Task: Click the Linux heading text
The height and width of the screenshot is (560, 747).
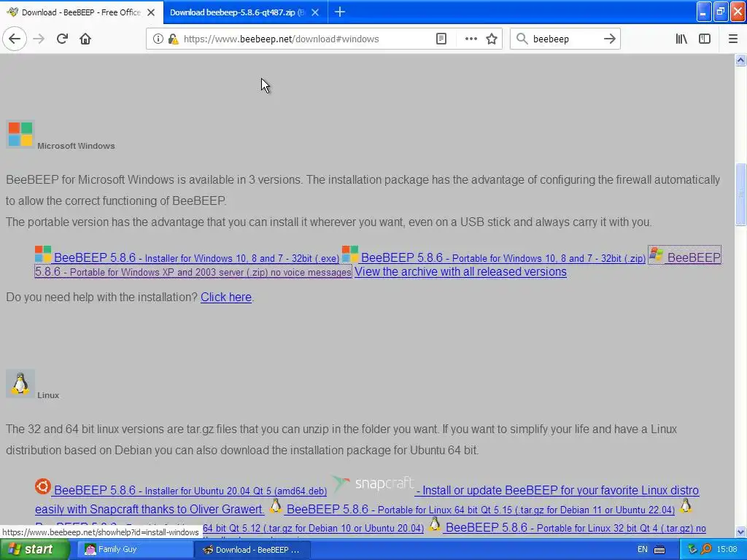Action: coord(48,395)
